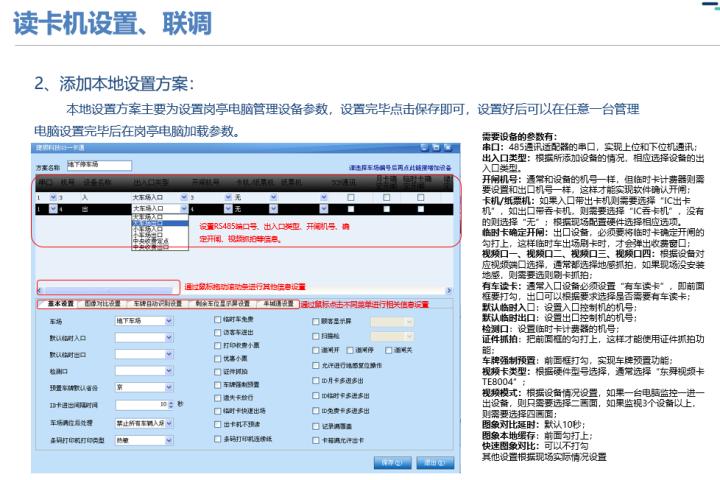Tick the 临时卡快速出场 checkbox
Screen dimensions: 720x480
[218, 411]
